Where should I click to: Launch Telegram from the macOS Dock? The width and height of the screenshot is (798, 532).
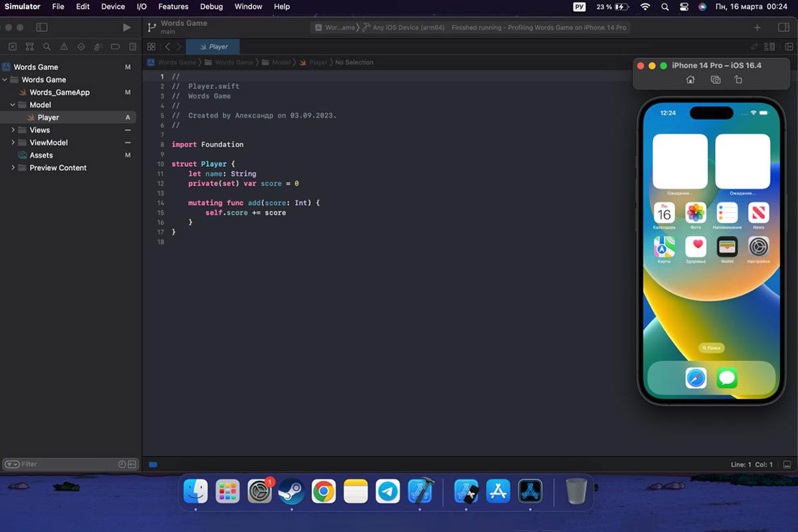(388, 491)
